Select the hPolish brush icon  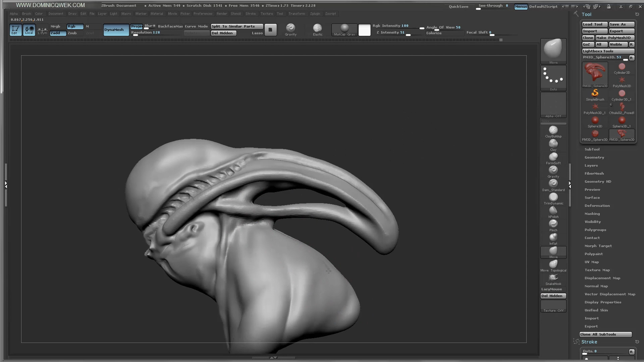click(x=553, y=211)
